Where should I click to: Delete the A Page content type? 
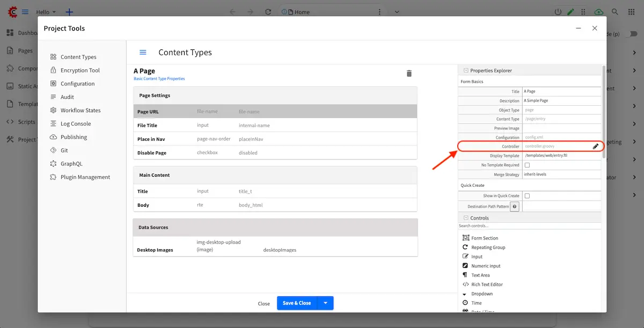(x=409, y=74)
